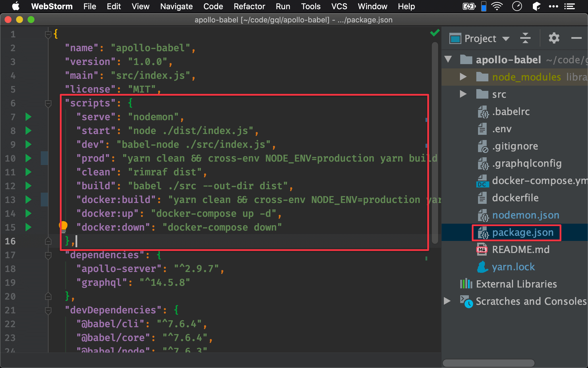Open the Refactor menu
The width and height of the screenshot is (588, 368).
coord(249,6)
